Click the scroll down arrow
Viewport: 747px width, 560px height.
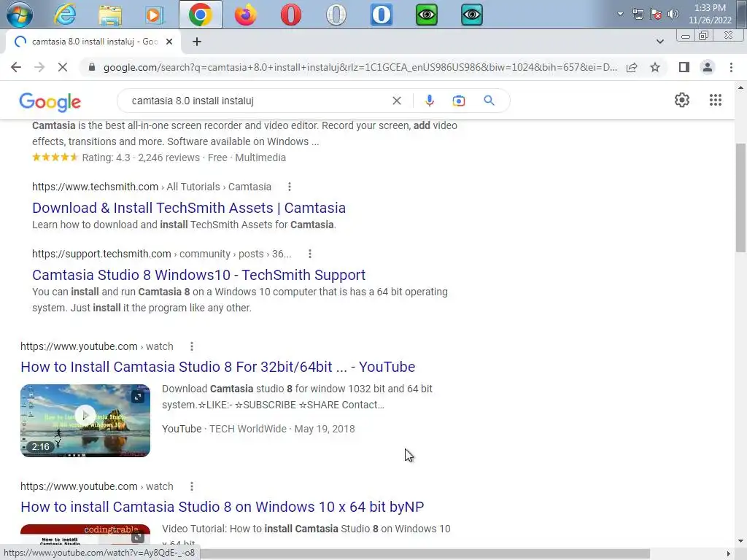click(x=740, y=541)
